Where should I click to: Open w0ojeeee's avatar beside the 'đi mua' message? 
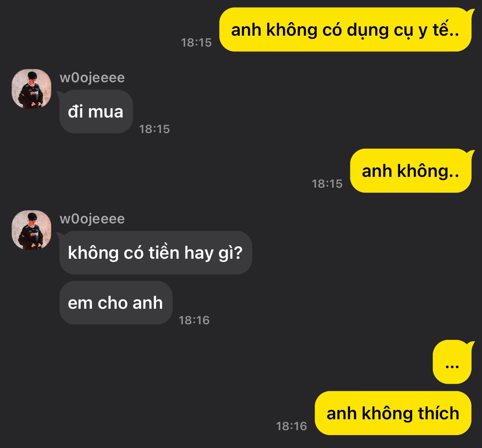coord(31,89)
